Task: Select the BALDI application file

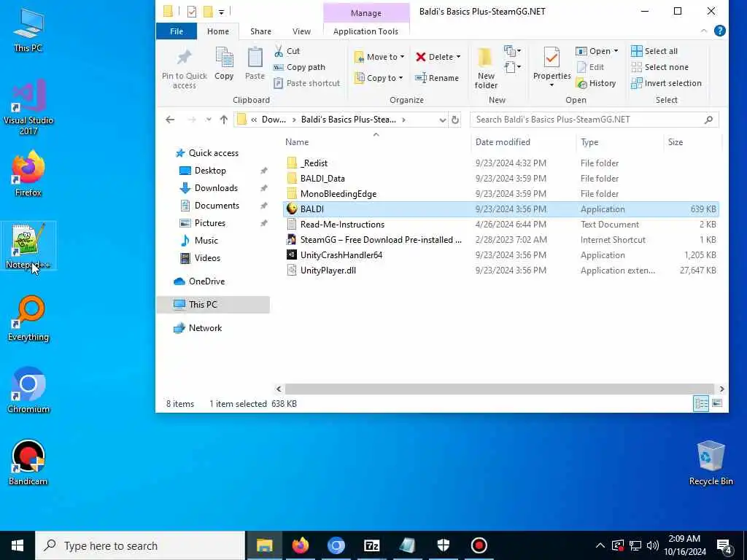Action: tap(500, 209)
